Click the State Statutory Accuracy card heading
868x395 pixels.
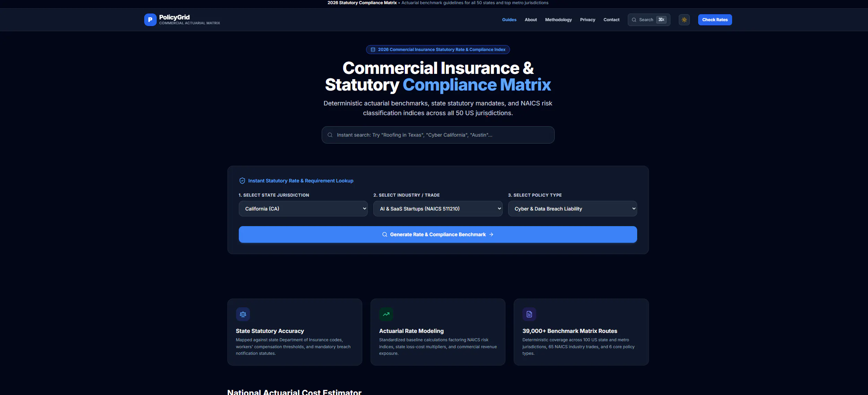(270, 331)
